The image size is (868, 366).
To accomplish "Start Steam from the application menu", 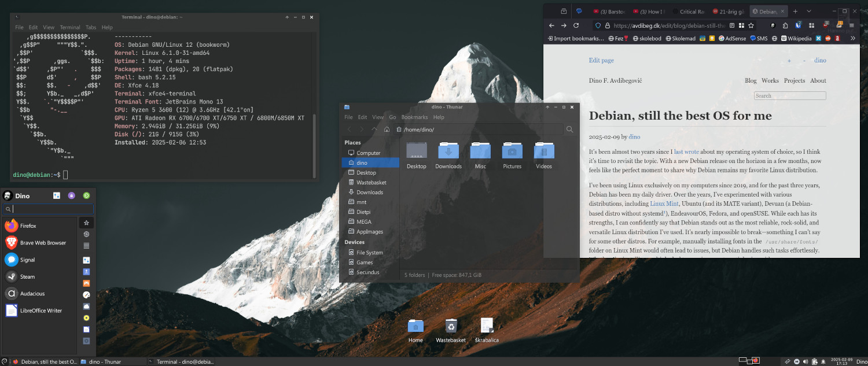I will point(39,277).
